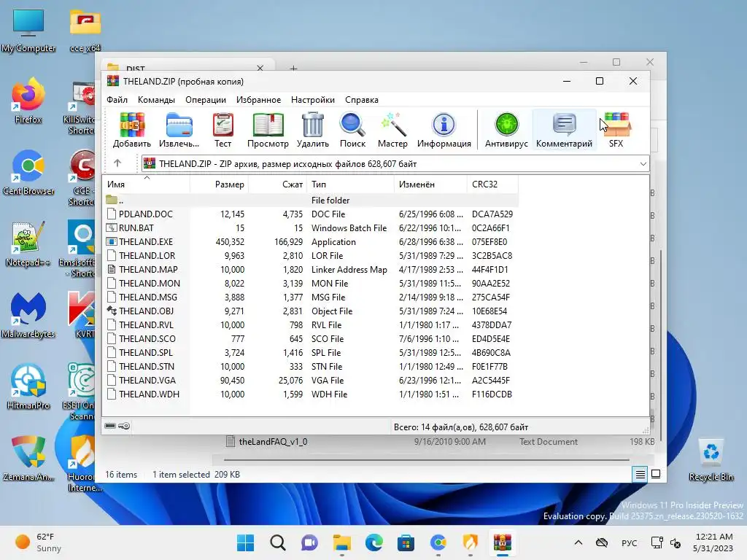
Task: Open the Избранное menu
Action: tap(259, 99)
